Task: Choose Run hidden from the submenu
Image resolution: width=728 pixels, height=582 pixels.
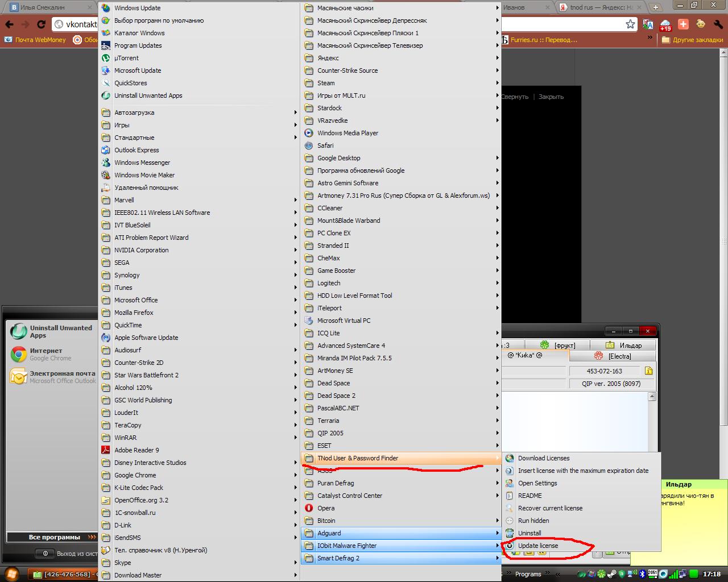Action: pyautogui.click(x=581, y=521)
